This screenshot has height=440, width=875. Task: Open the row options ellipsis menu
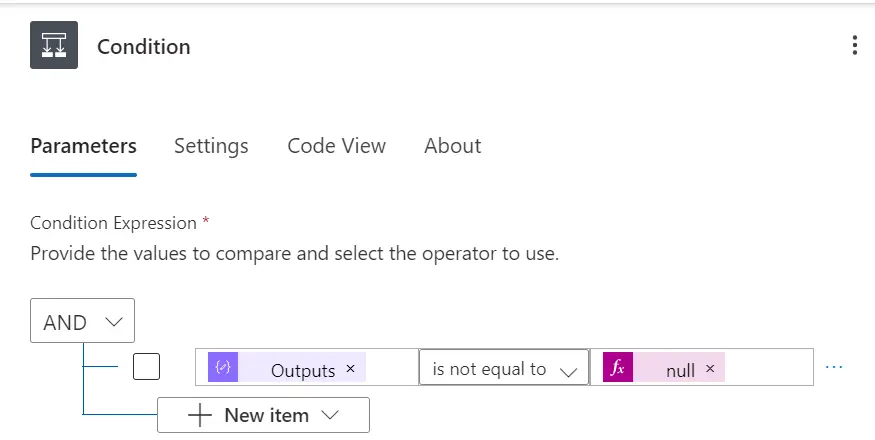[834, 367]
